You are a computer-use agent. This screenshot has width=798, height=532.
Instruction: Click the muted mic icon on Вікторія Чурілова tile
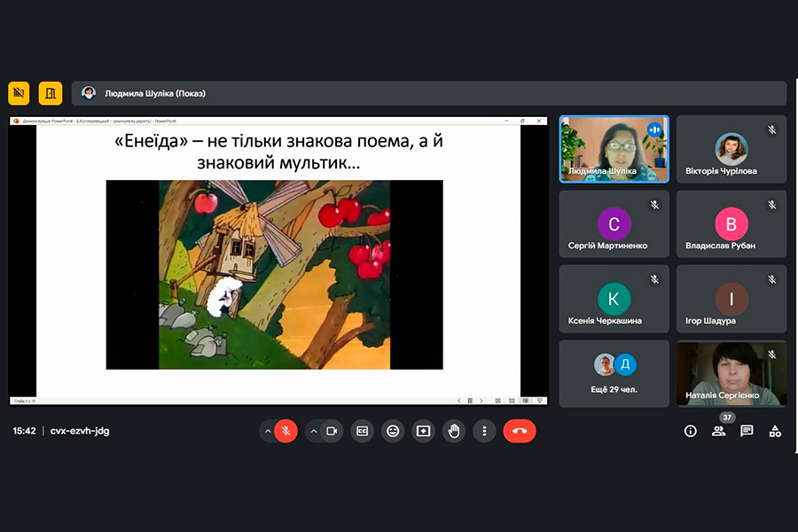pyautogui.click(x=772, y=129)
